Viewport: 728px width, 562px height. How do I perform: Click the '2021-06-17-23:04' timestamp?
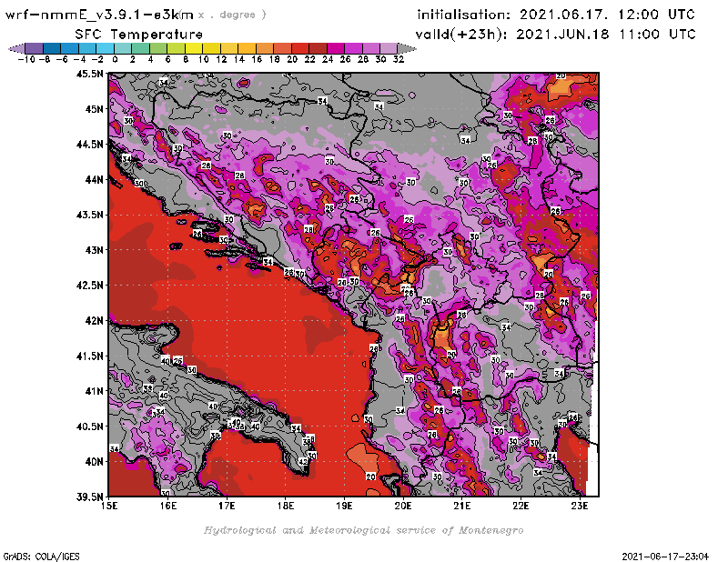(665, 557)
